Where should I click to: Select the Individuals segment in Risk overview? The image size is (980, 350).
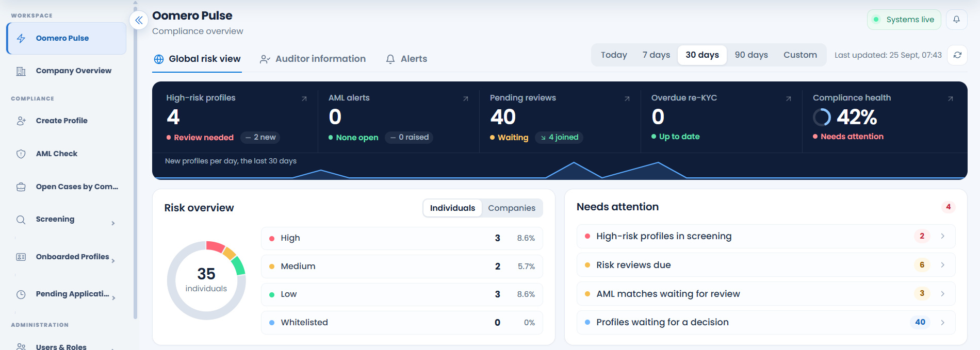pyautogui.click(x=452, y=208)
